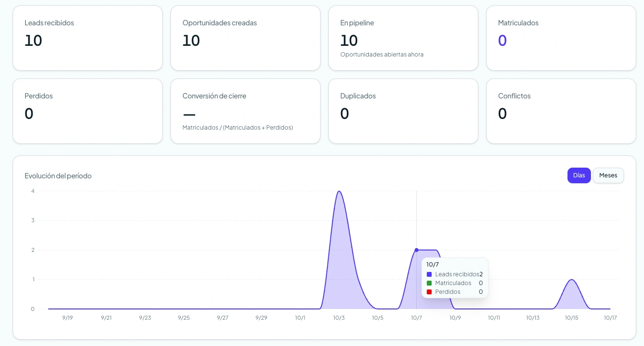Click 'Leads recibidos' in the tooltip
The width and height of the screenshot is (644, 346).
(457, 274)
